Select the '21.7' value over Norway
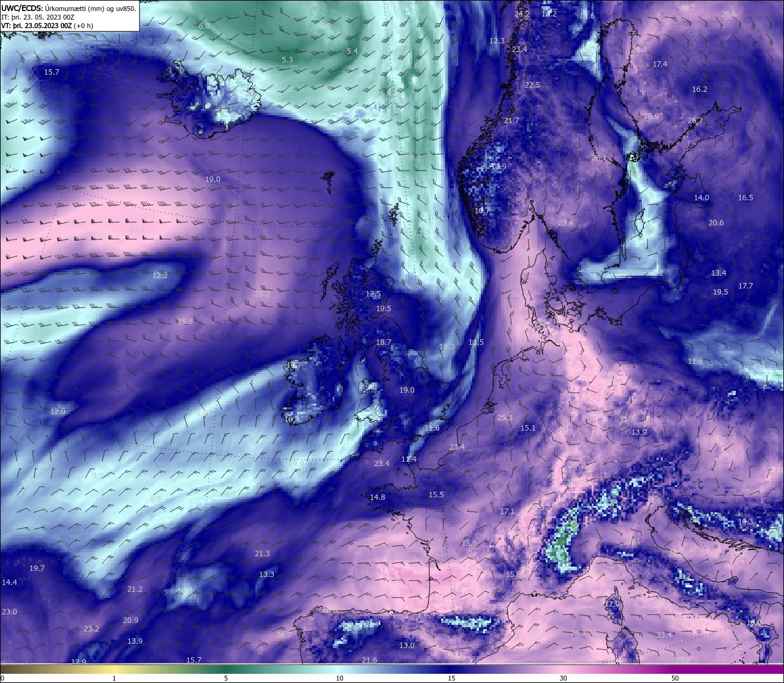784x683 pixels. click(511, 121)
